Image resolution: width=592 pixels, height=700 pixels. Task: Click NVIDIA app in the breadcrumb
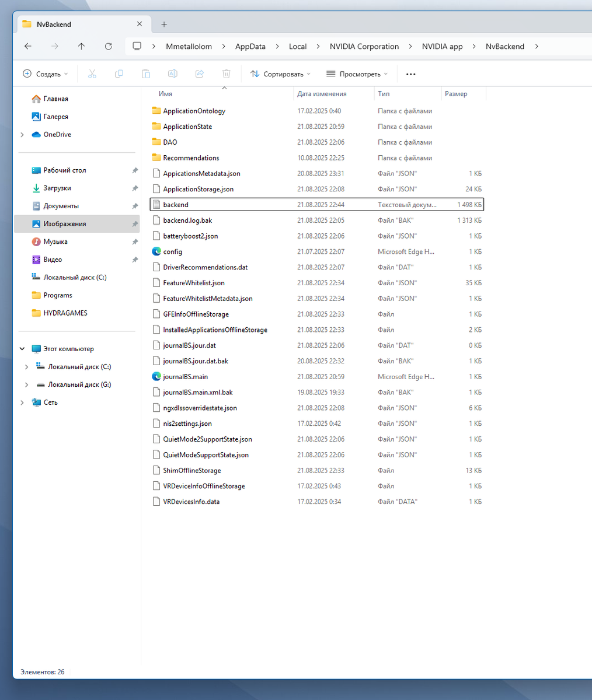[x=443, y=47]
